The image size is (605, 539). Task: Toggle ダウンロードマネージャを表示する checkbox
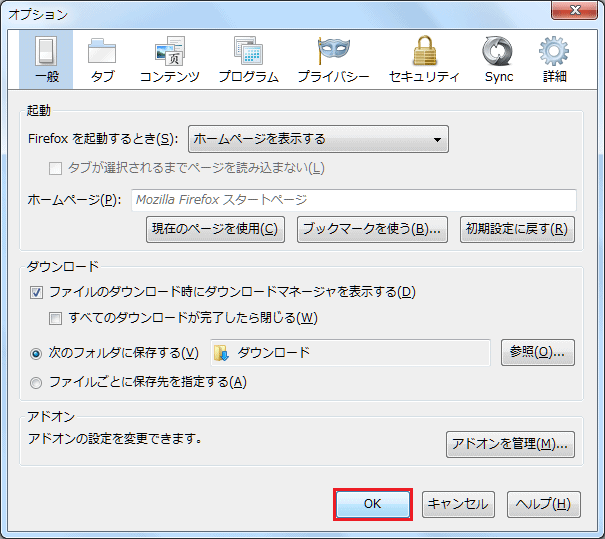[x=37, y=292]
